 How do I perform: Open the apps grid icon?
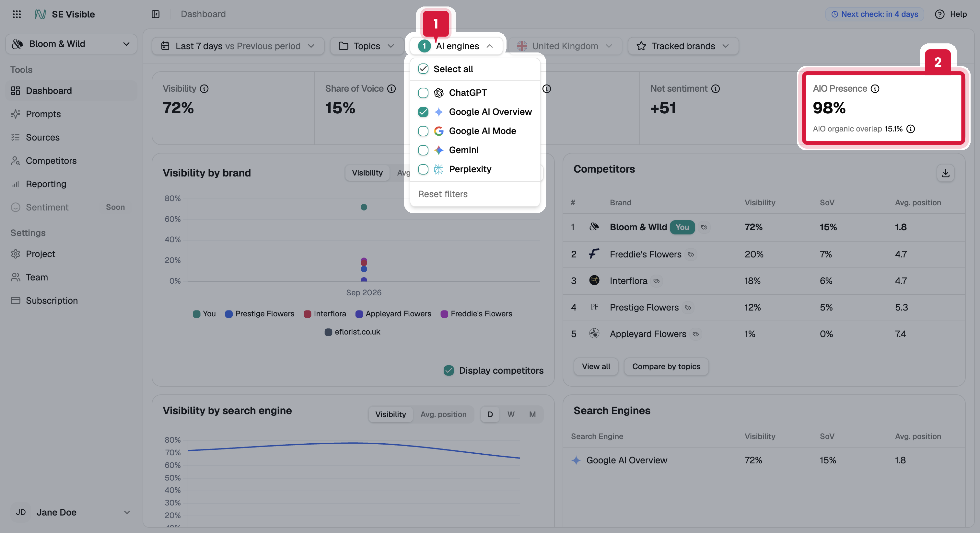(x=17, y=14)
